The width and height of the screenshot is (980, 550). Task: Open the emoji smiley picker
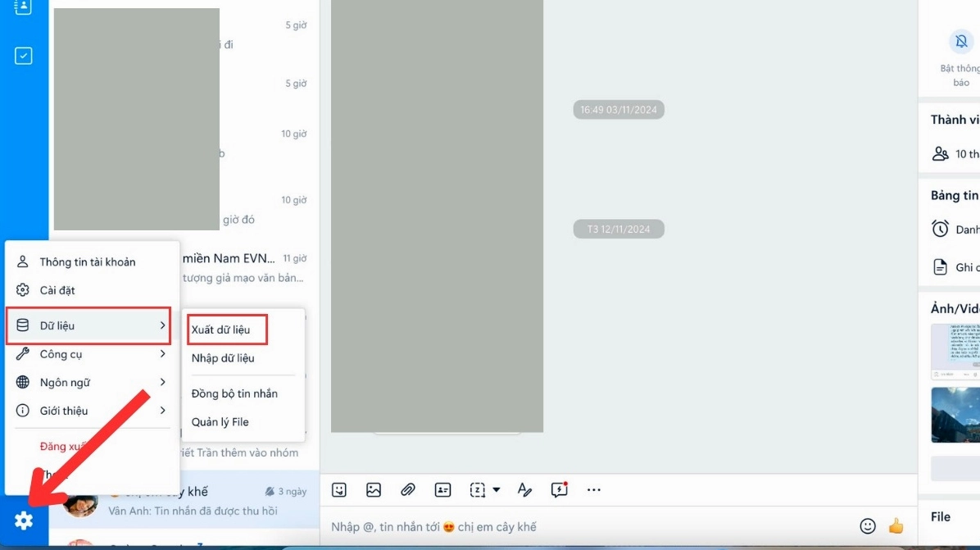pyautogui.click(x=868, y=526)
